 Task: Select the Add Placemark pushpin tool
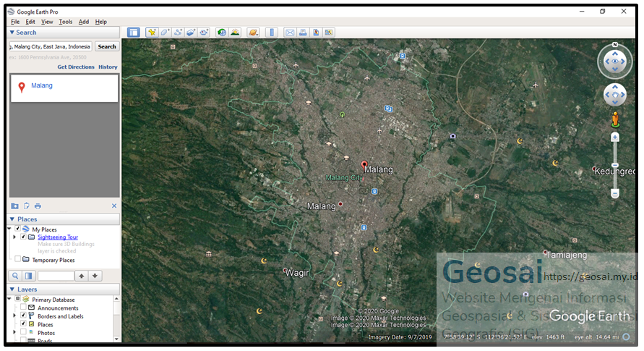[x=152, y=33]
